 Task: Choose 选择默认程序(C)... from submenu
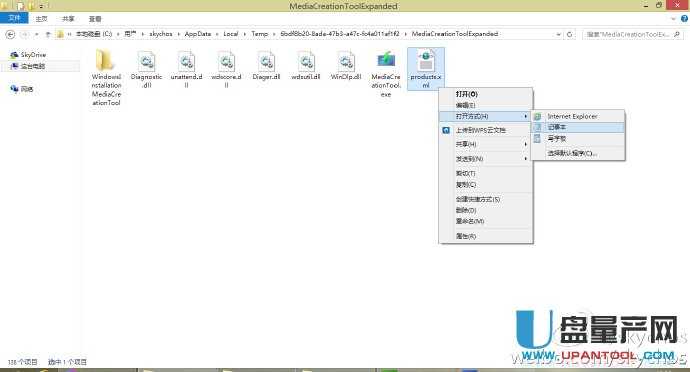pyautogui.click(x=578, y=153)
